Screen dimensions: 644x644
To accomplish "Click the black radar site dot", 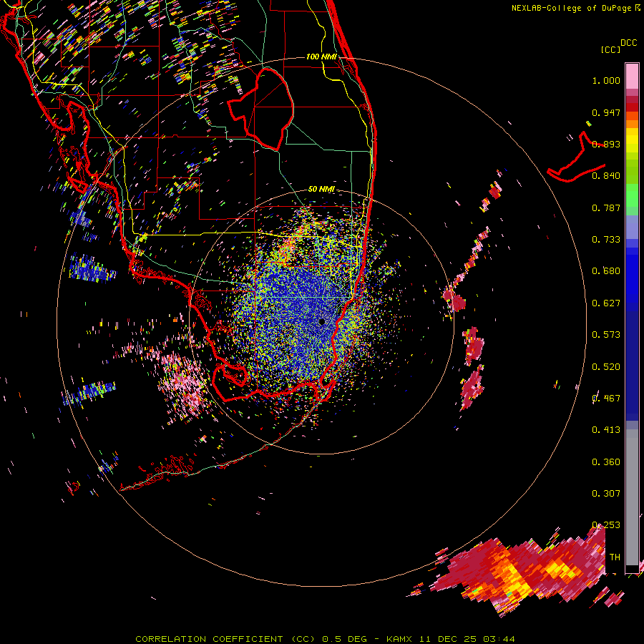I will click(322, 322).
